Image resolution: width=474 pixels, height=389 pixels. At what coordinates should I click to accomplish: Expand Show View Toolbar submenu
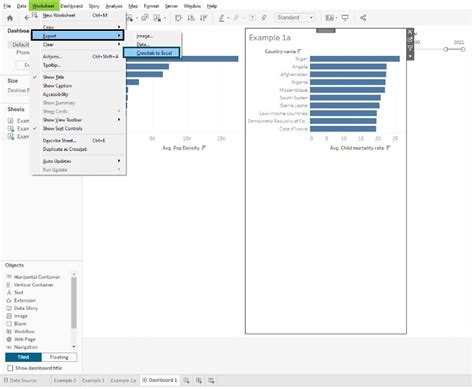pyautogui.click(x=79, y=120)
